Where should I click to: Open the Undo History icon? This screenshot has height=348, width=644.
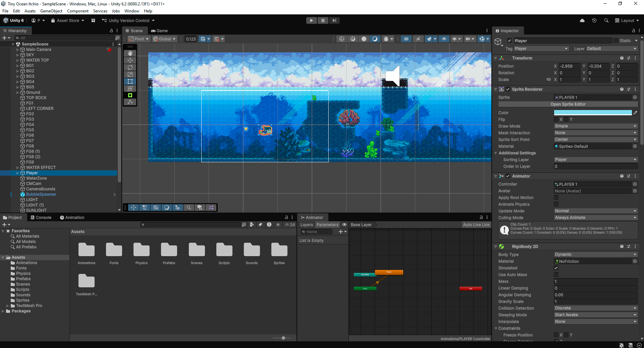[x=594, y=20]
